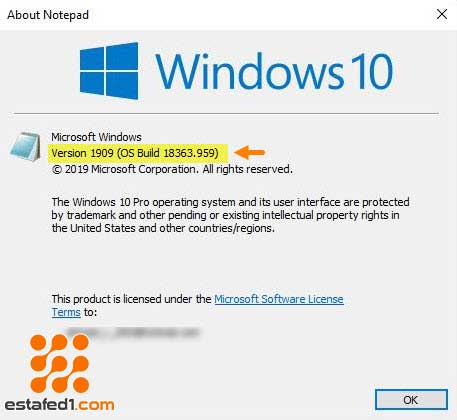Click the OK button
The image size is (457, 420).
coord(411,399)
